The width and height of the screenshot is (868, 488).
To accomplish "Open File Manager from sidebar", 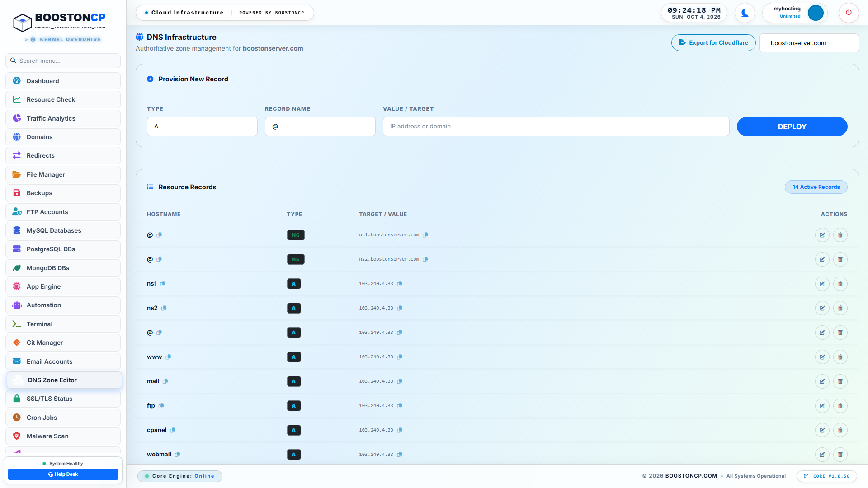I will point(63,174).
